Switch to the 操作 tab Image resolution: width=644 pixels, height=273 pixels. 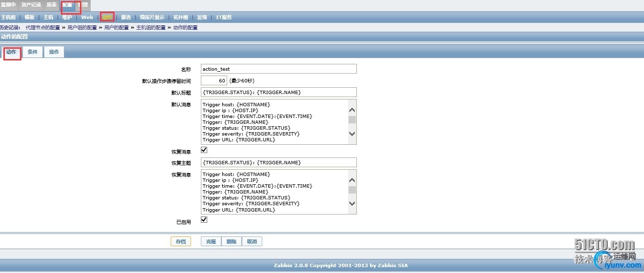coord(54,52)
